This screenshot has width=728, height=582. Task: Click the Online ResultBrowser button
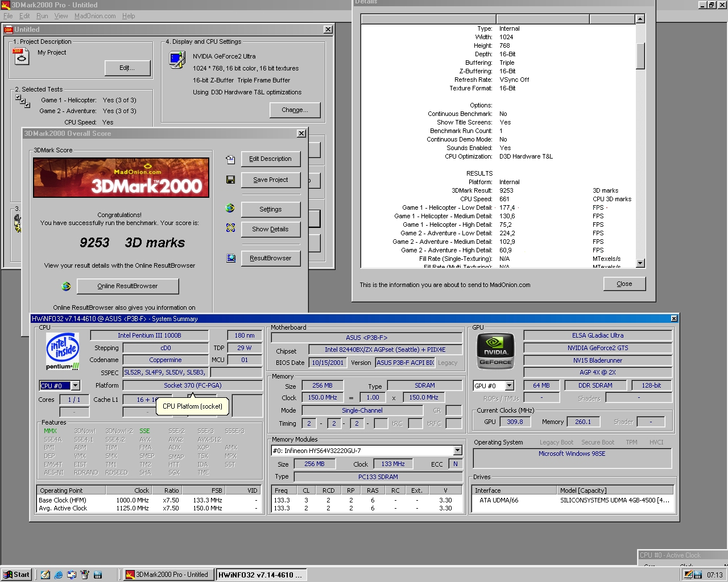point(127,286)
